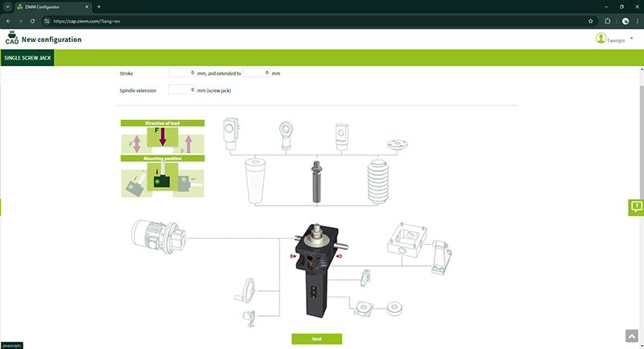
Task: Click the New configuration CAD logo
Action: pos(12,39)
